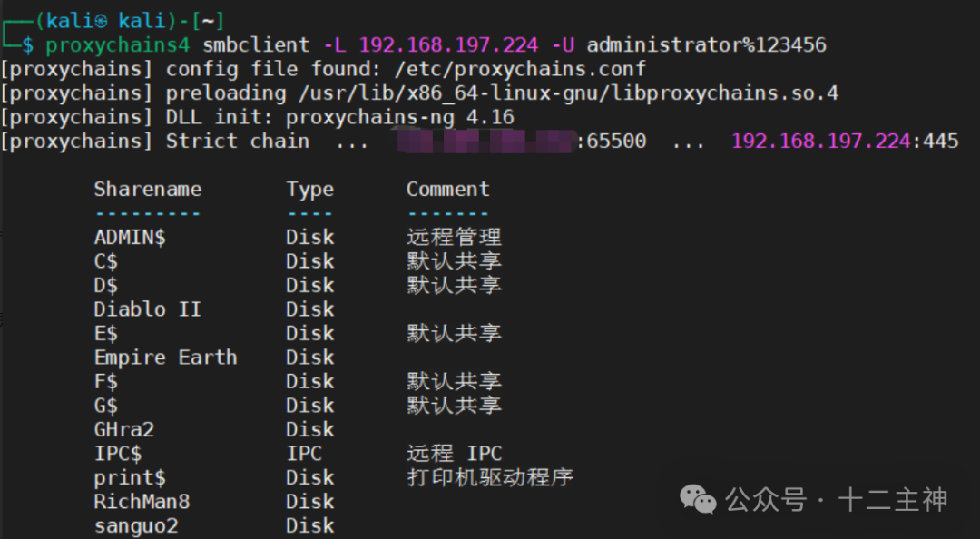Click the Diablo II share entry
Image resolution: width=980 pixels, height=539 pixels.
(x=147, y=309)
